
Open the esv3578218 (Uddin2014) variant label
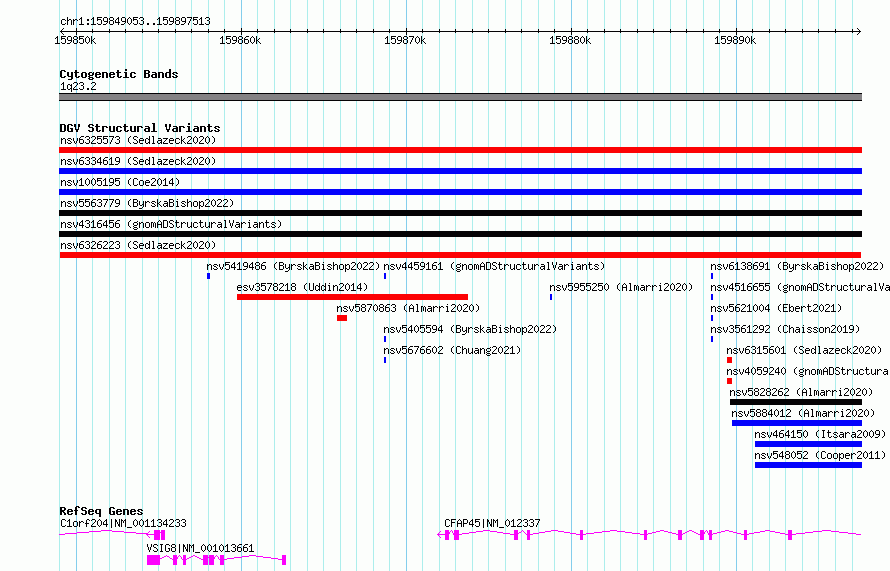click(302, 287)
